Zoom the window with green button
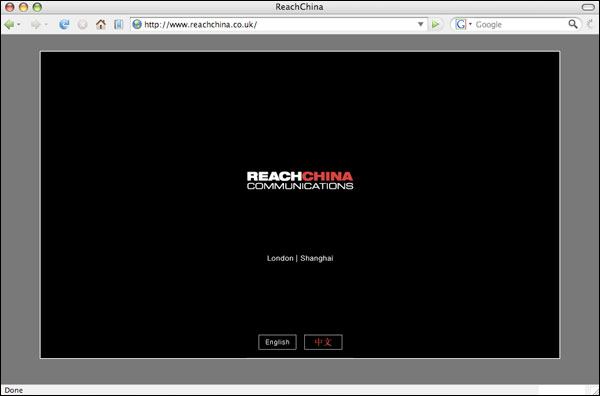Viewport: 600px width, 396px height. pos(37,7)
